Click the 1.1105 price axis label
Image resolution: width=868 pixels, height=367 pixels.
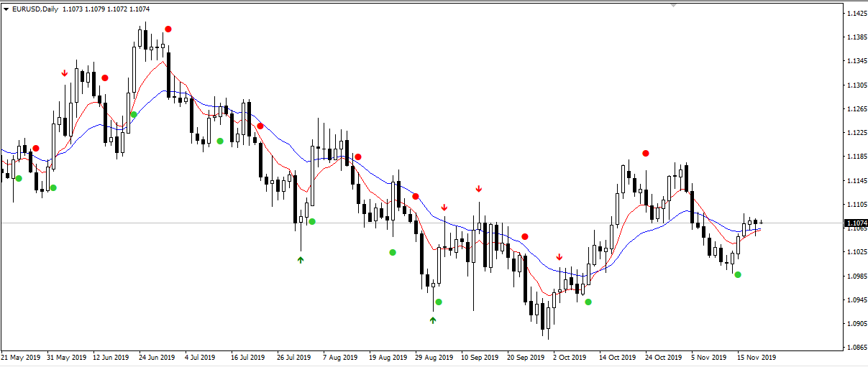point(856,205)
